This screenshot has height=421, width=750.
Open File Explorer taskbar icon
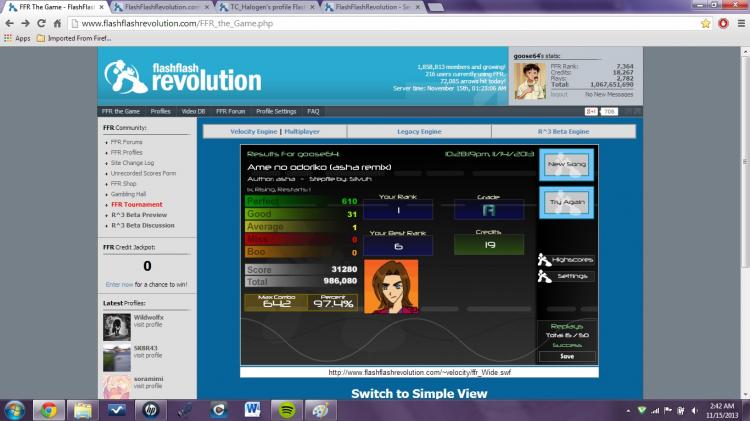[83, 410]
